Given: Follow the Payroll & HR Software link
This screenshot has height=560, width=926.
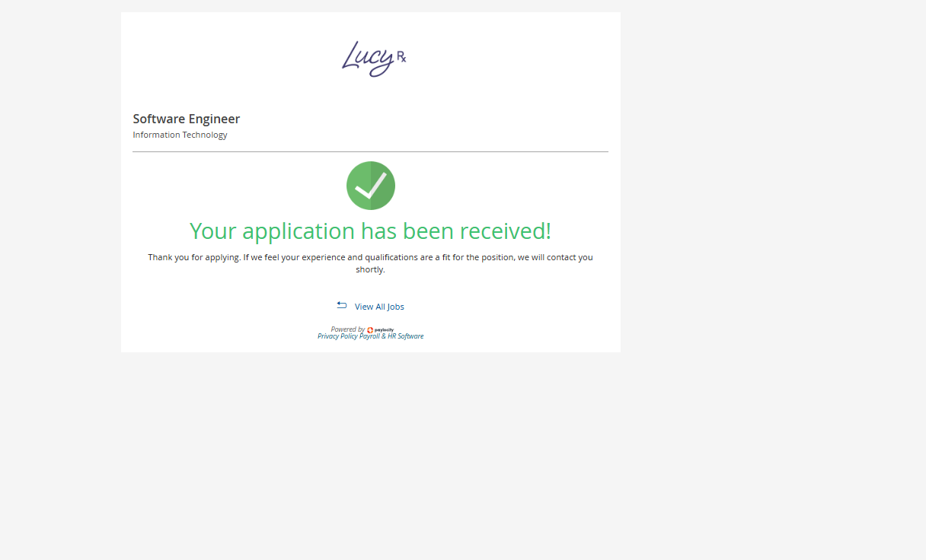Looking at the screenshot, I should 391,336.
